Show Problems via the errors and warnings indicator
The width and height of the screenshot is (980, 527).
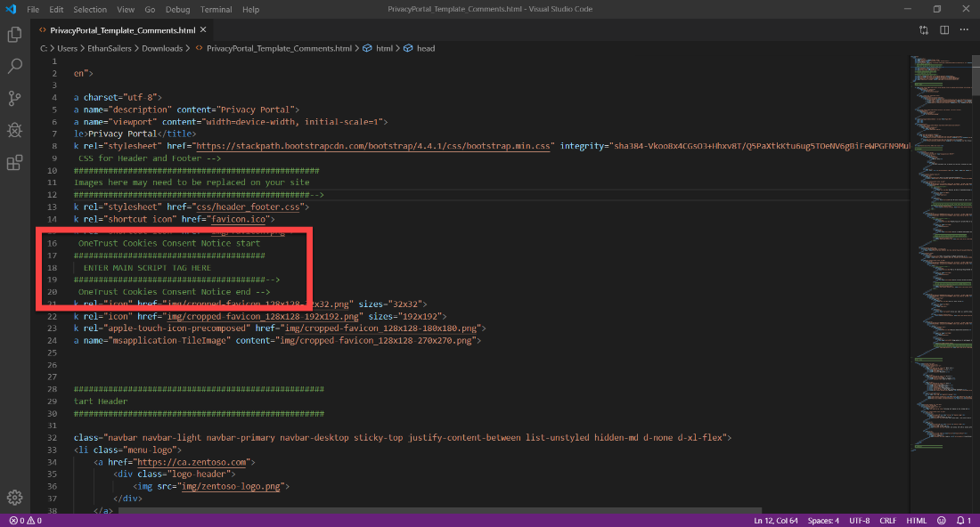tap(22, 520)
